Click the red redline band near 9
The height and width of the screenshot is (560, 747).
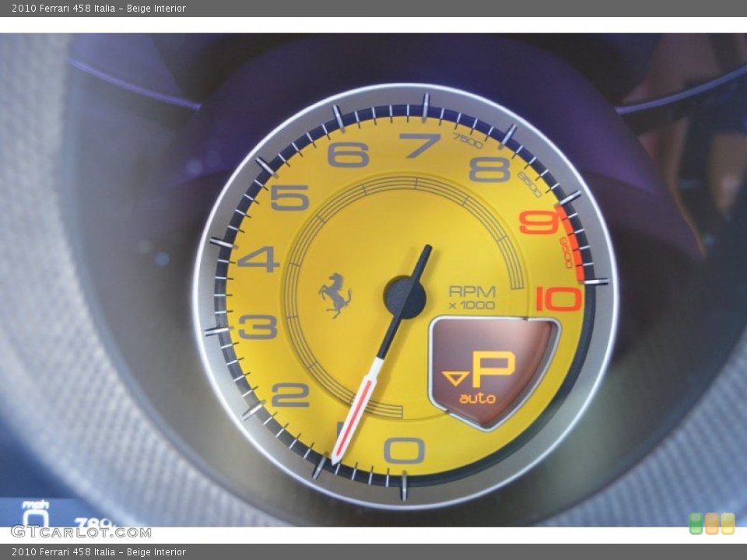(x=572, y=243)
